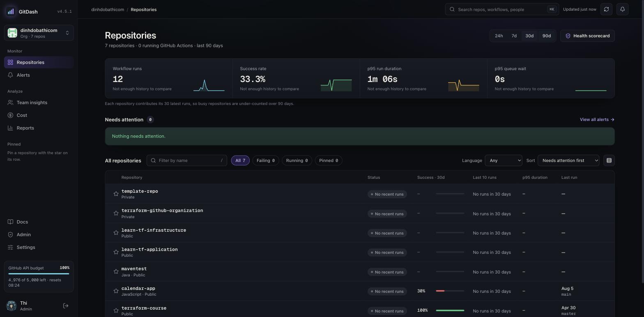Open Team insights page

point(39,103)
